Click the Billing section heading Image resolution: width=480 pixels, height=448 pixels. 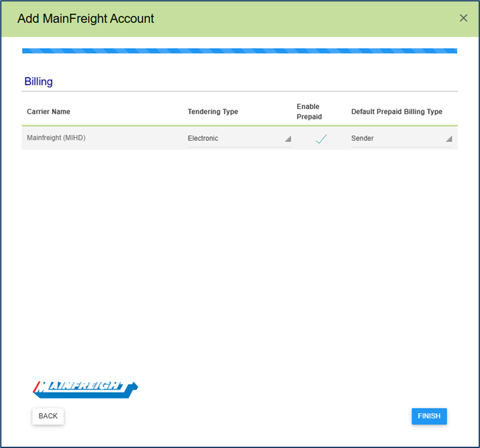pyautogui.click(x=39, y=82)
